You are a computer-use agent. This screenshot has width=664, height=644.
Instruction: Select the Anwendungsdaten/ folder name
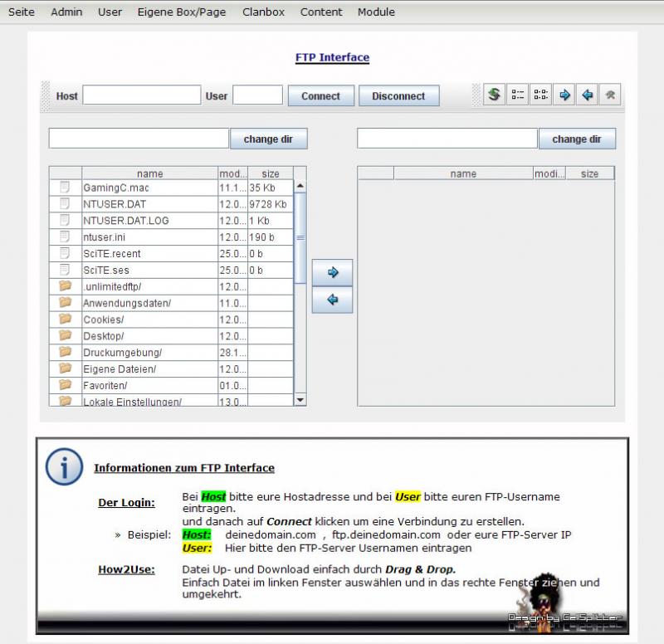click(127, 304)
